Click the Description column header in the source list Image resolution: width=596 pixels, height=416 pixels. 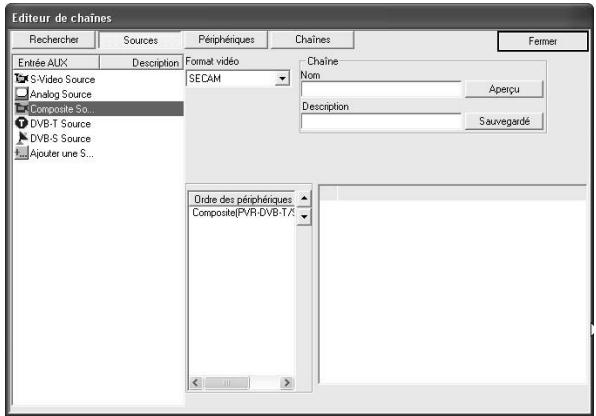point(141,63)
